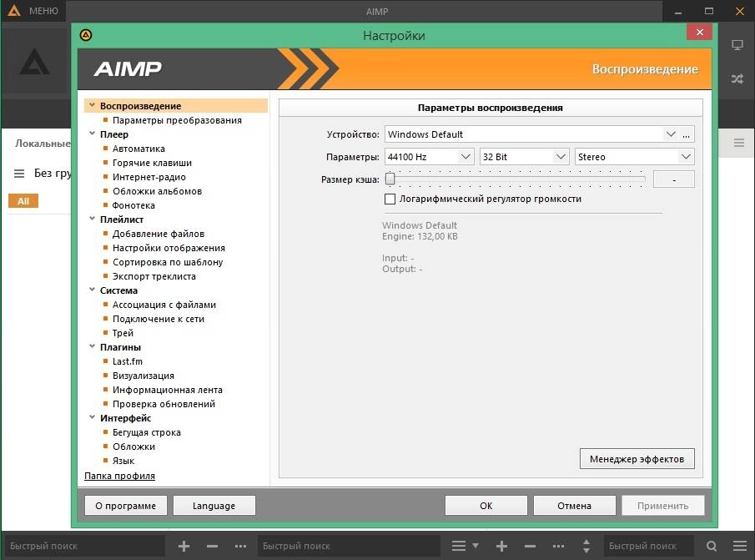
Task: Click the minus icon after middle quick search
Action: (x=530, y=546)
